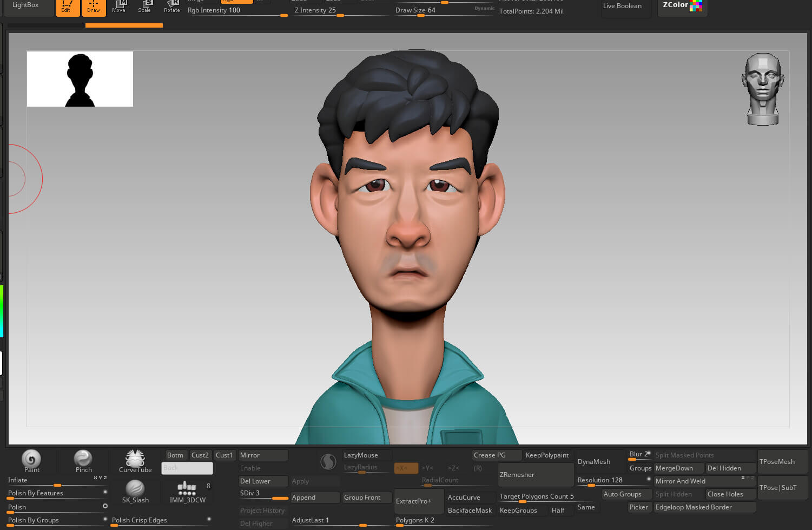Switch to the Cust2 tab
Screen dimensions: 812x530
[x=200, y=455]
